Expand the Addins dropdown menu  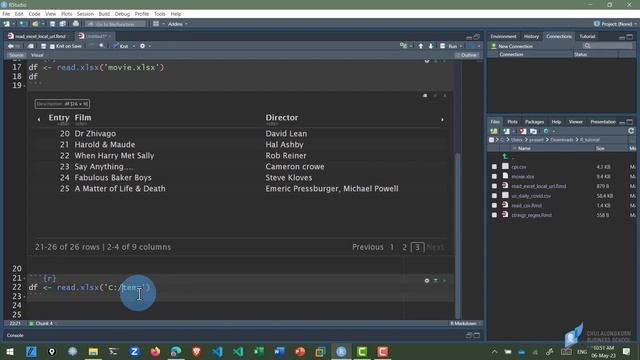point(177,24)
